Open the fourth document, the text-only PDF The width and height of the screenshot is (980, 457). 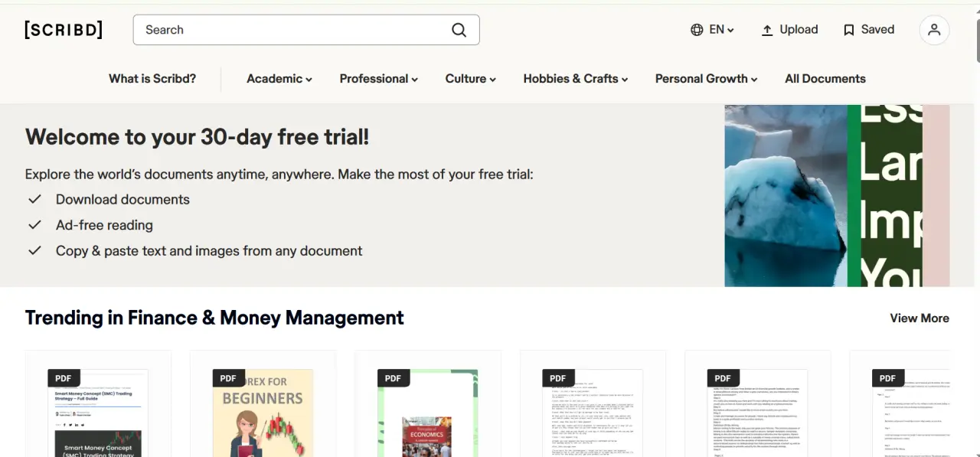593,413
